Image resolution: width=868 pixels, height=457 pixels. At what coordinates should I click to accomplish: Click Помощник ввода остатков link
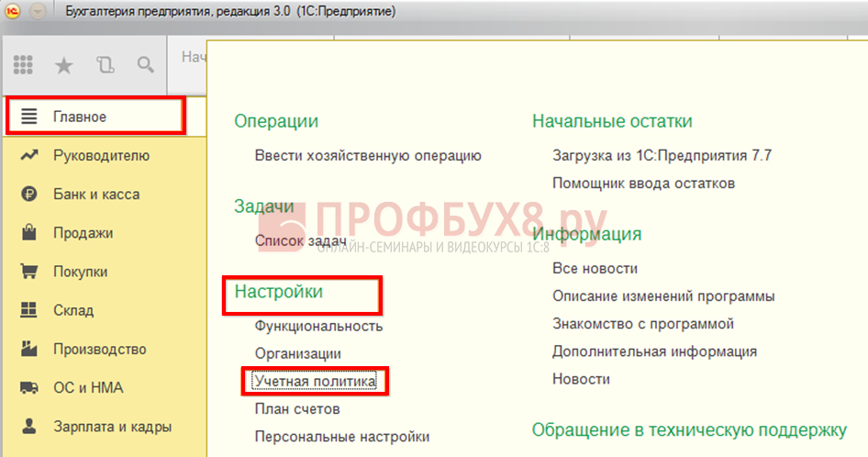pyautogui.click(x=643, y=184)
